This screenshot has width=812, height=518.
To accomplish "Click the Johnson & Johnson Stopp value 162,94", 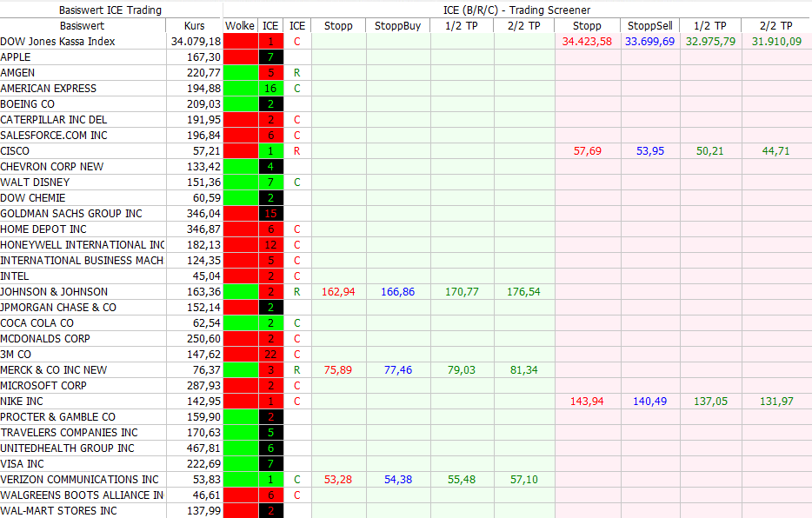I will point(338,292).
